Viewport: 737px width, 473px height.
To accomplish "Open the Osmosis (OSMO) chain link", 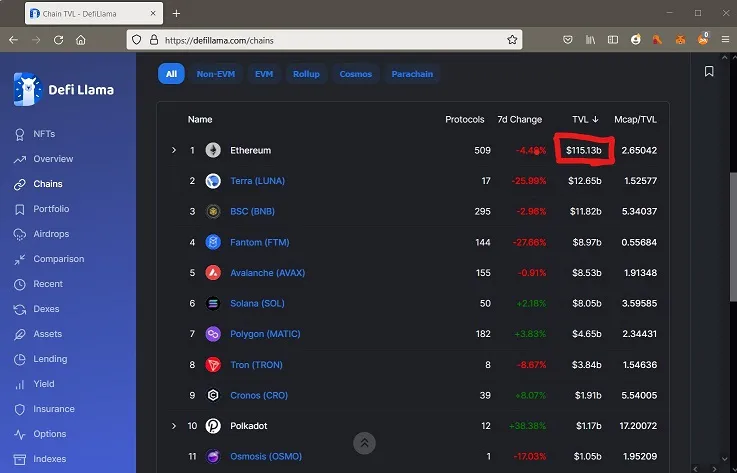I will (266, 457).
